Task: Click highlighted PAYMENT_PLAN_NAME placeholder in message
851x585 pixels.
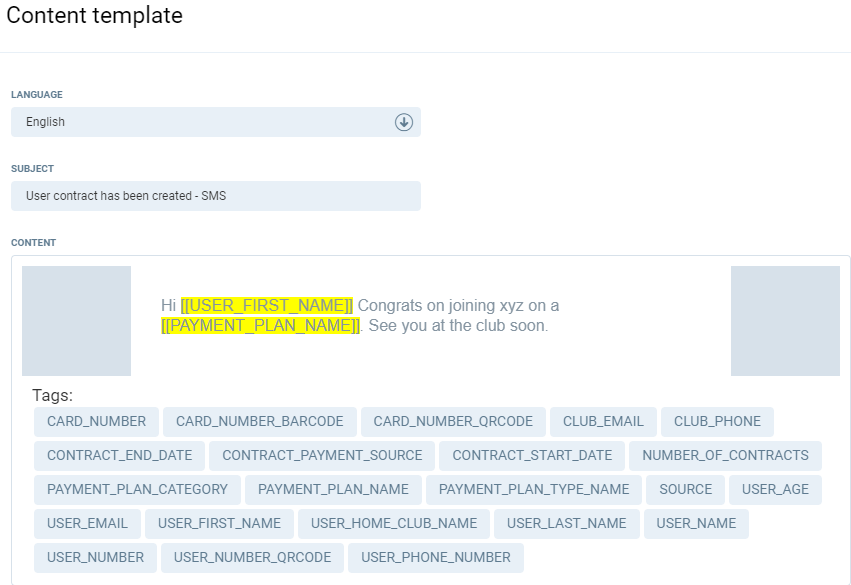Action: 260,326
